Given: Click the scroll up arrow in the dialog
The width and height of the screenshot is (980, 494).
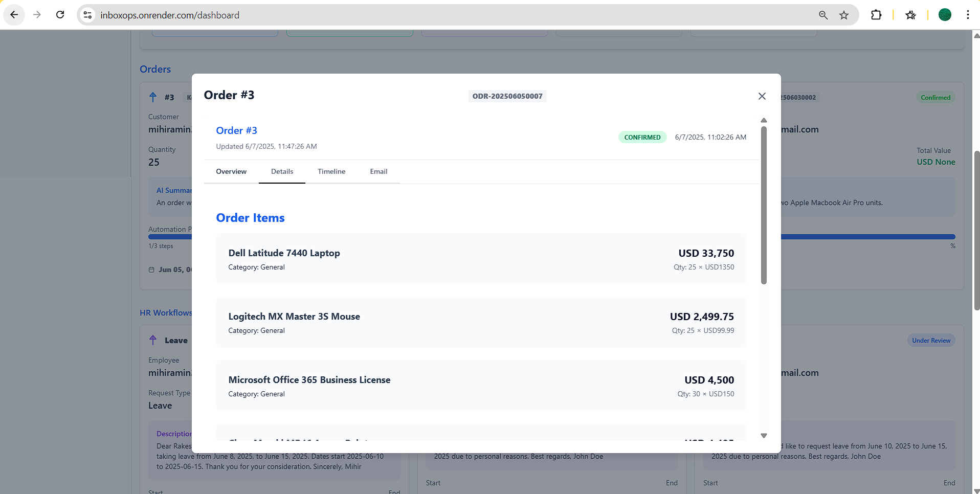Looking at the screenshot, I should tap(764, 120).
